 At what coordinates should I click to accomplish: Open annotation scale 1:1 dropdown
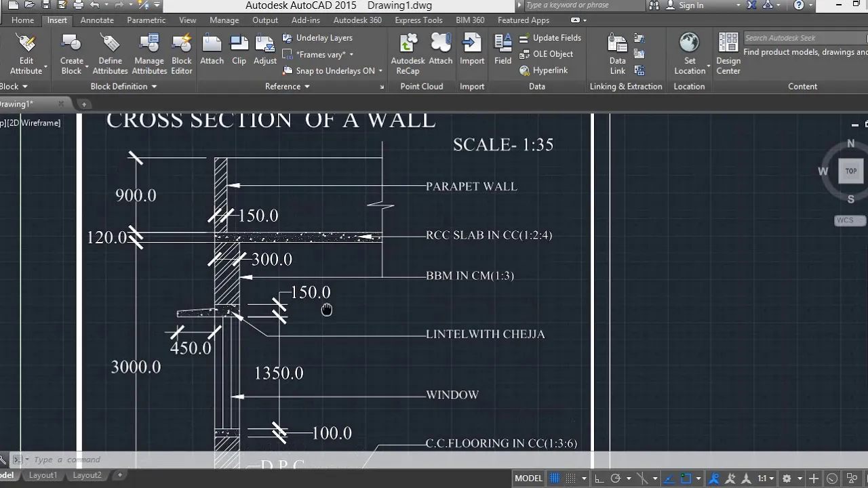772,479
